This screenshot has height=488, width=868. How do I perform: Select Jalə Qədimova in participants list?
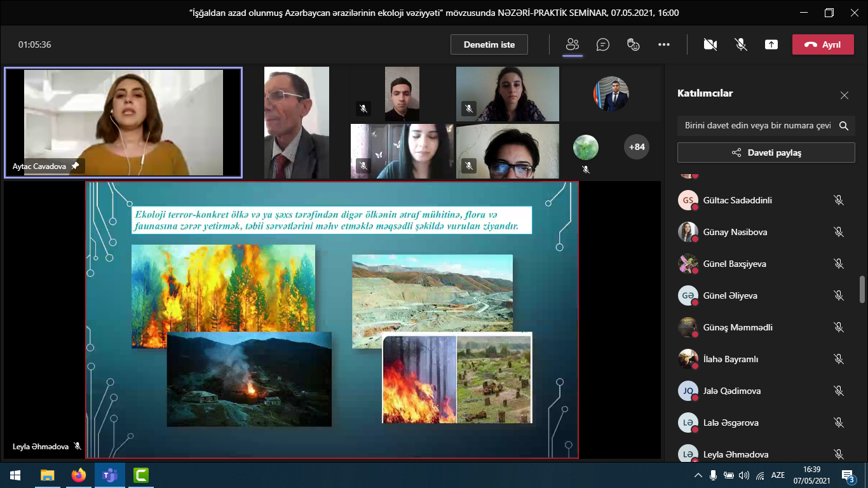731,391
